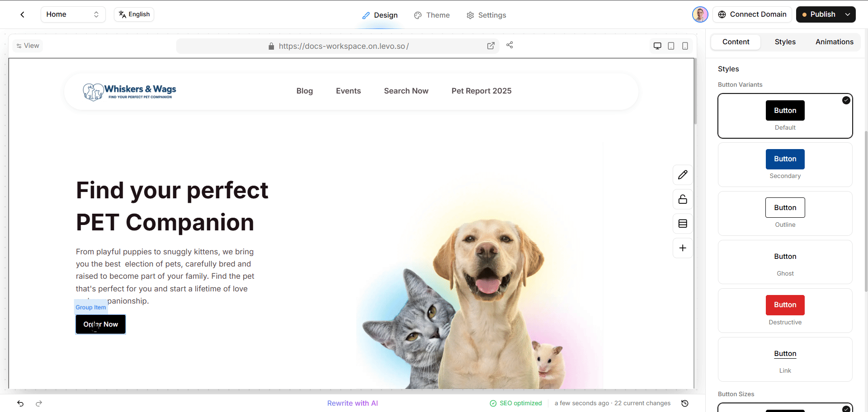The height and width of the screenshot is (412, 868).
Task: Open version history clock icon
Action: pos(685,403)
